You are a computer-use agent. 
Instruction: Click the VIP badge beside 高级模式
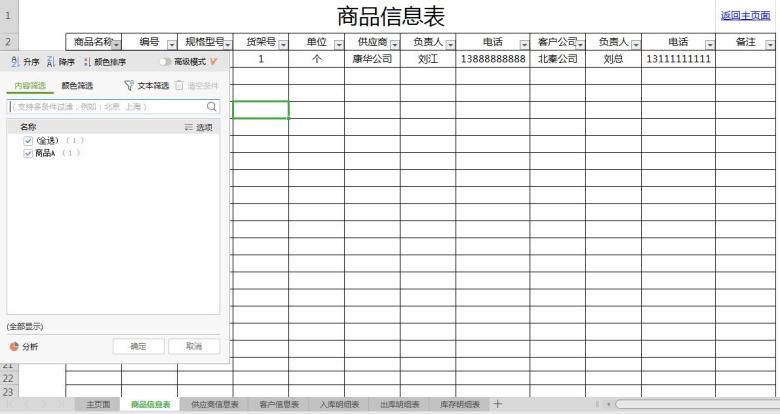pyautogui.click(x=213, y=61)
